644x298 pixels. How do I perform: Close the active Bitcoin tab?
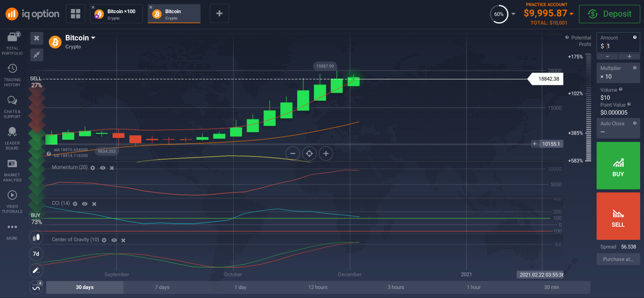151,7
